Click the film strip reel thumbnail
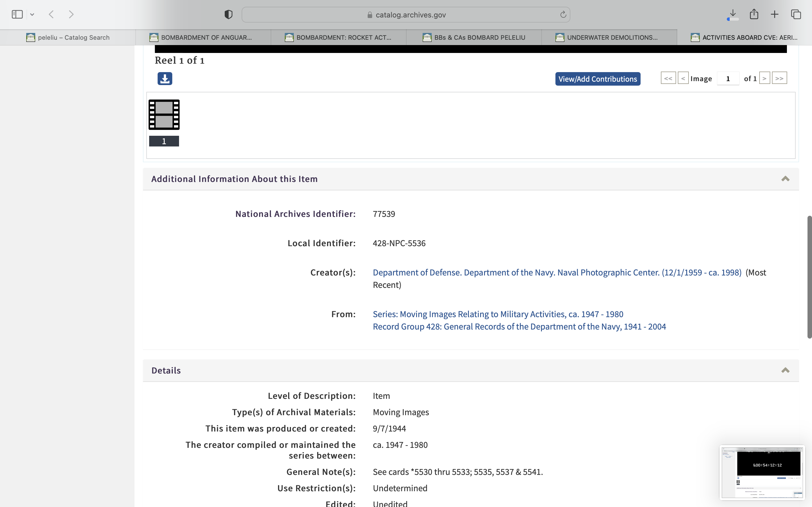 [164, 115]
